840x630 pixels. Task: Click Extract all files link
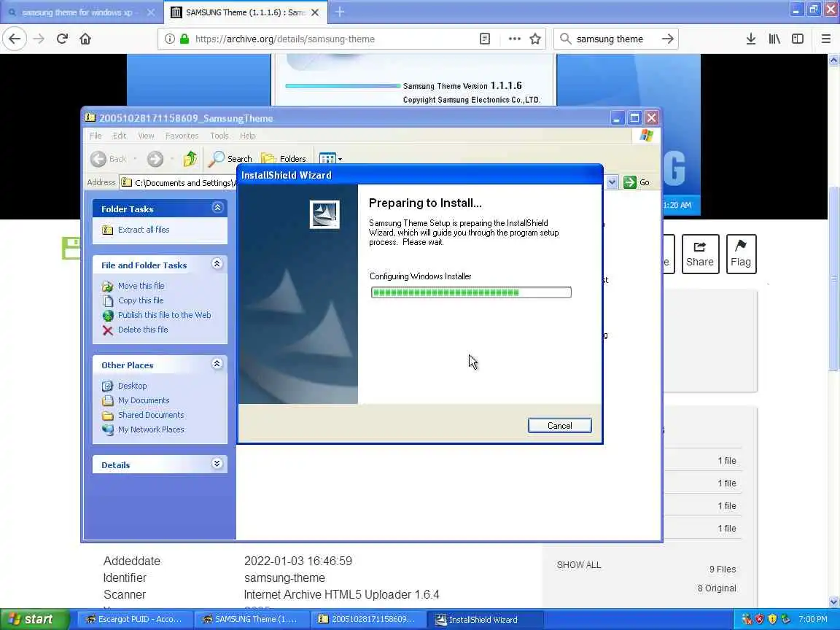(143, 230)
